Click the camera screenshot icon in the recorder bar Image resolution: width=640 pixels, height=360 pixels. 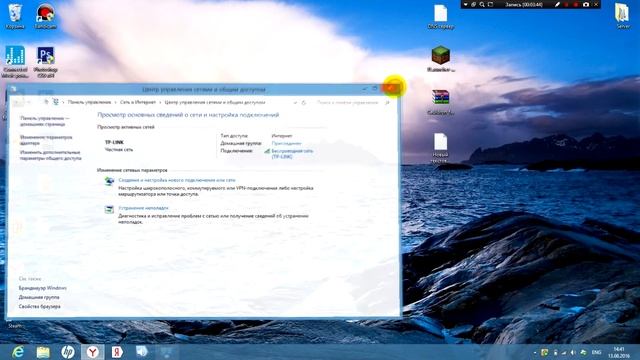click(x=586, y=4)
